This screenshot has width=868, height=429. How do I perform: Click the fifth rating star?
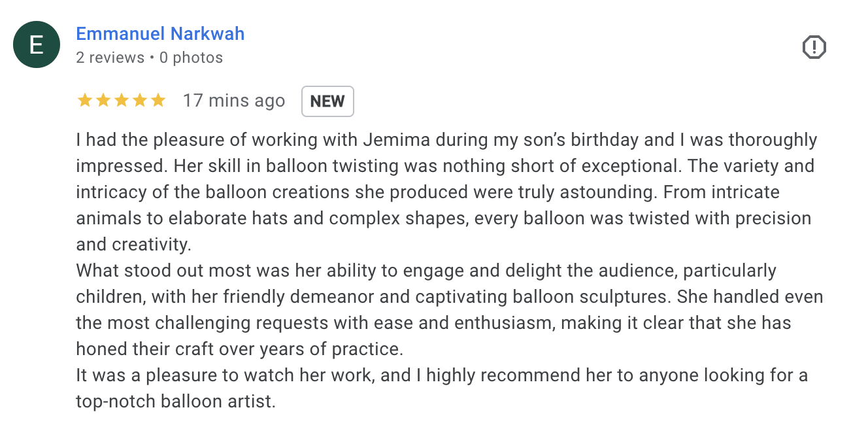tap(158, 101)
